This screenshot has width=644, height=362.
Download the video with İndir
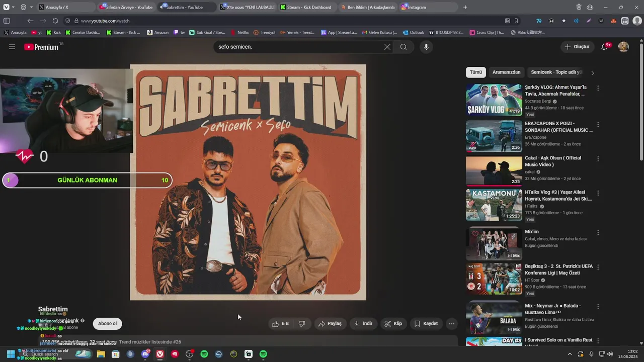click(x=363, y=324)
